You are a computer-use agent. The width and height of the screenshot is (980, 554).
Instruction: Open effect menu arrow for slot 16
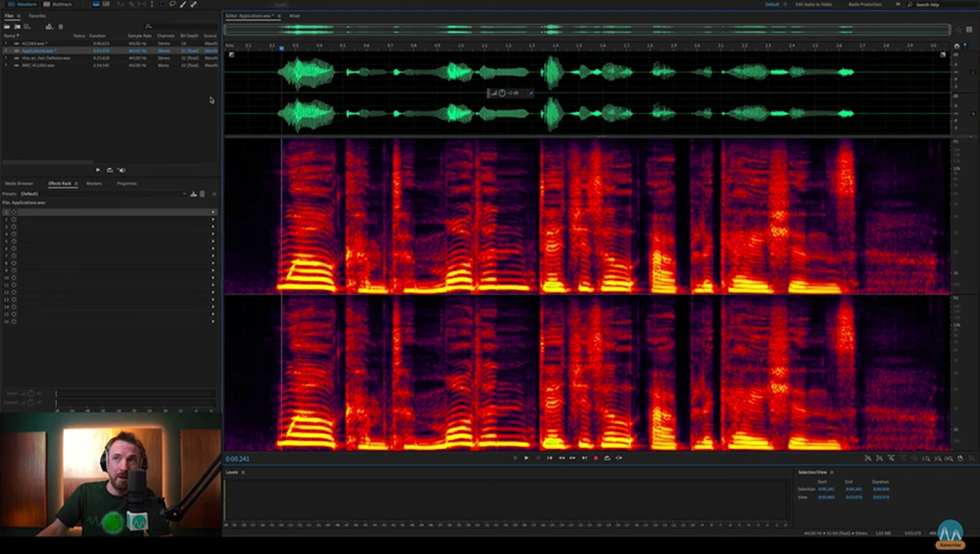click(x=213, y=321)
